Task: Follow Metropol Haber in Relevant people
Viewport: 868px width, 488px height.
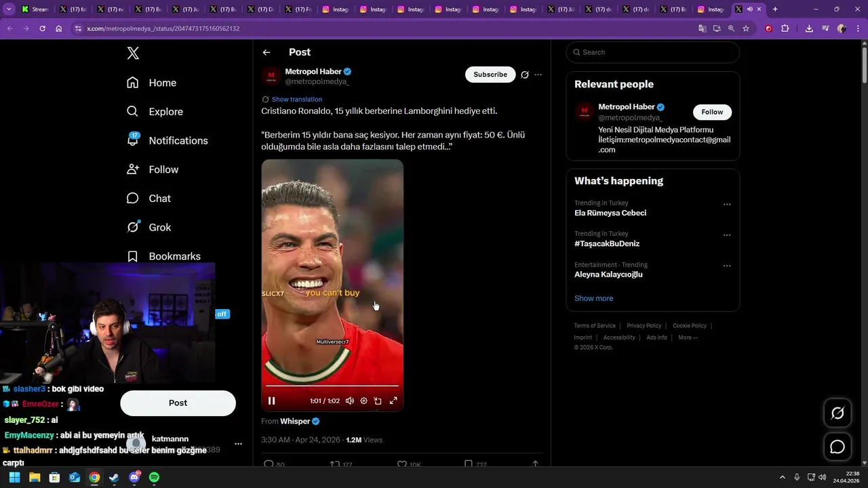Action: (x=712, y=112)
